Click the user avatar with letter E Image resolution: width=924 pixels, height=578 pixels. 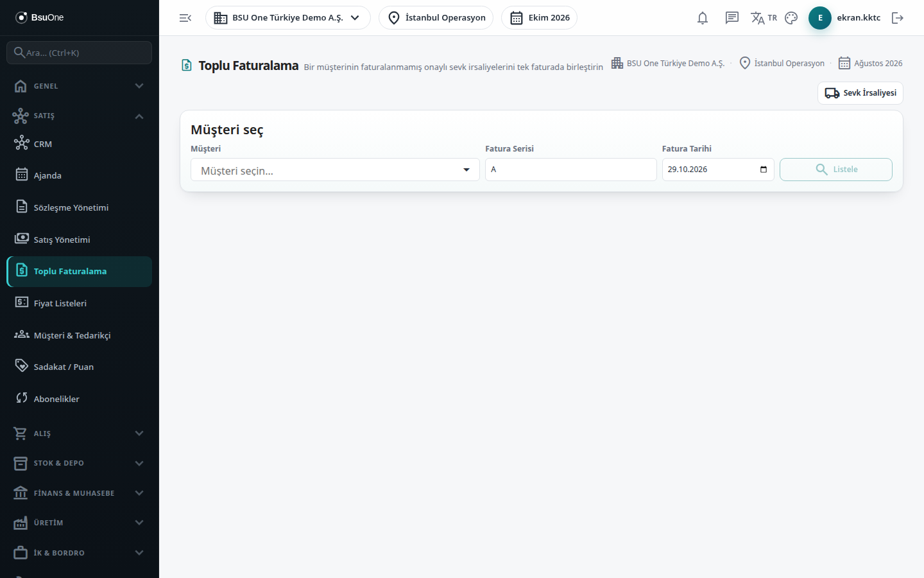click(820, 18)
